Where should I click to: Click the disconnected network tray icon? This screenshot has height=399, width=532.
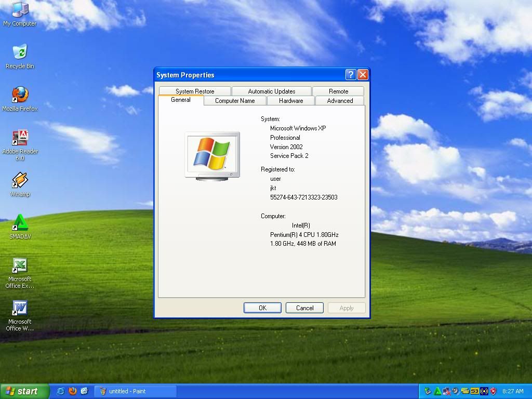(447, 391)
